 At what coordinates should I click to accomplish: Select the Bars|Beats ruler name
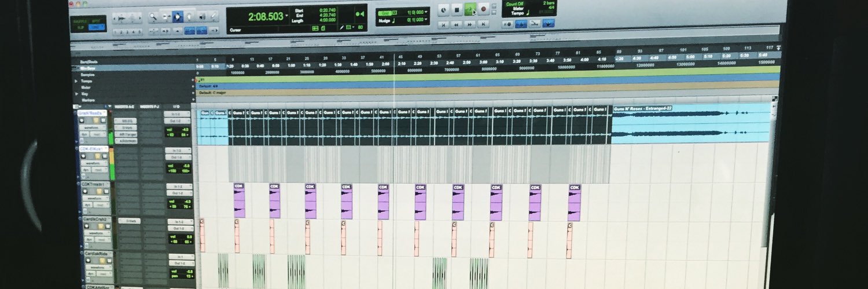[89, 62]
